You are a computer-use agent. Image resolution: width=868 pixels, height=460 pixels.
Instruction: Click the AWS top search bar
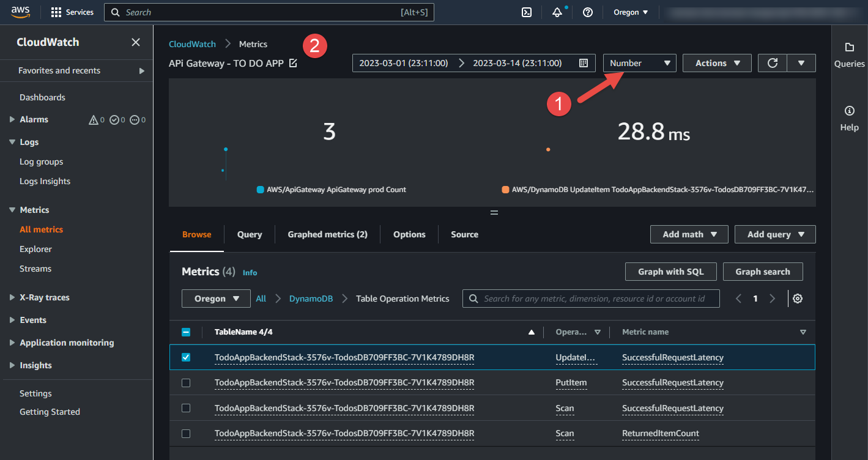[x=269, y=12]
